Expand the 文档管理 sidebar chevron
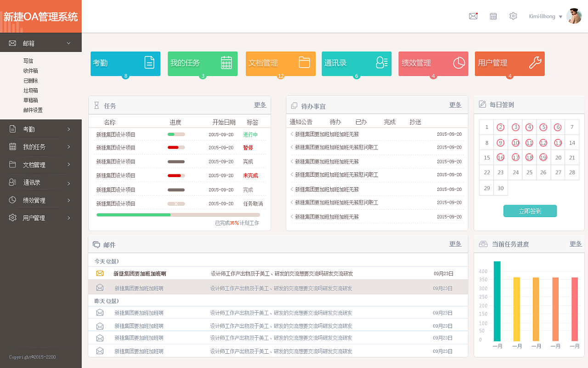This screenshot has height=368, width=588. (x=69, y=165)
